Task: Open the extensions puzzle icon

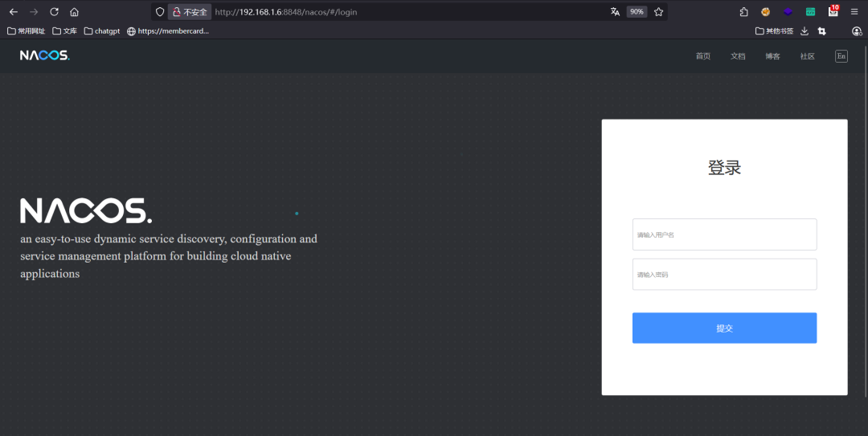Action: [x=744, y=11]
